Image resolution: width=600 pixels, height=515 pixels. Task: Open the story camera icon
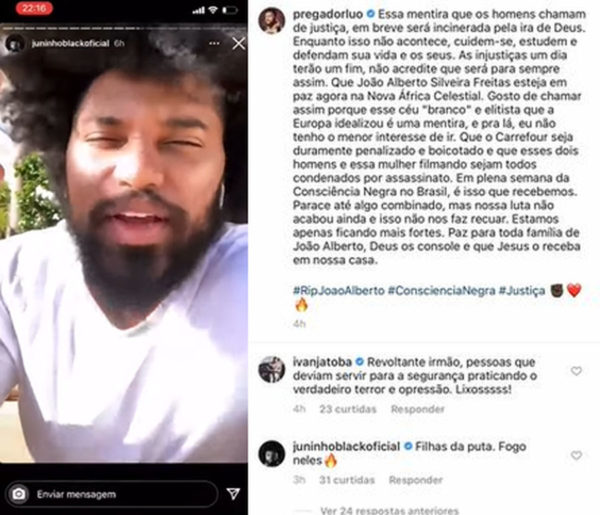19,494
